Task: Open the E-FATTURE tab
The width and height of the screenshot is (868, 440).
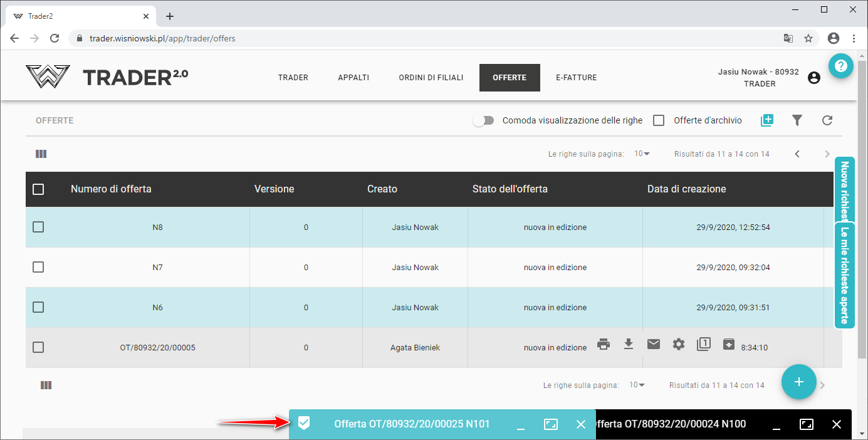Action: coord(576,78)
